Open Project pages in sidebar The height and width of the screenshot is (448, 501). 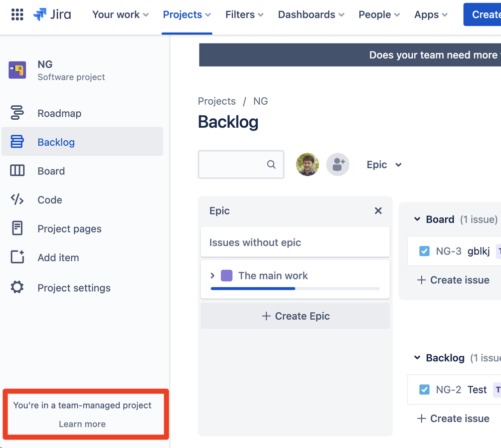coord(82,229)
